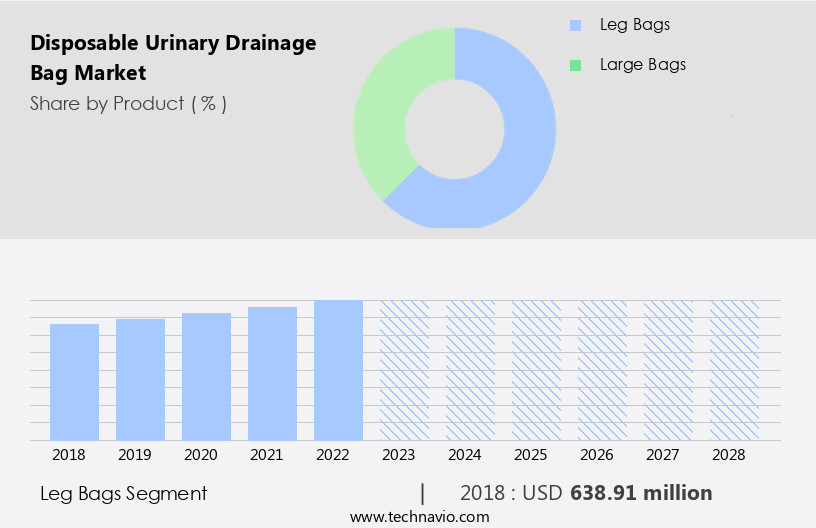Image resolution: width=816 pixels, height=528 pixels.
Task: Click the green Large Bags legend swatch
Action: coord(575,65)
